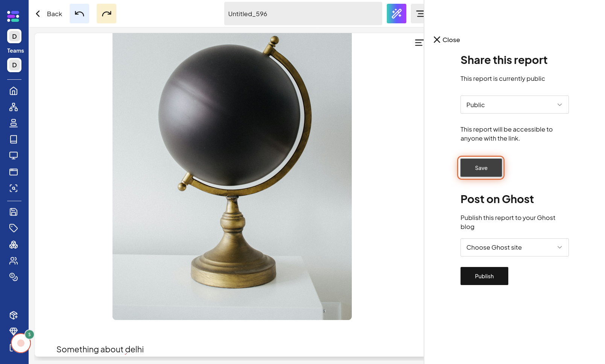The height and width of the screenshot is (364, 605).
Task: Expand the Public visibility dropdown
Action: (514, 105)
